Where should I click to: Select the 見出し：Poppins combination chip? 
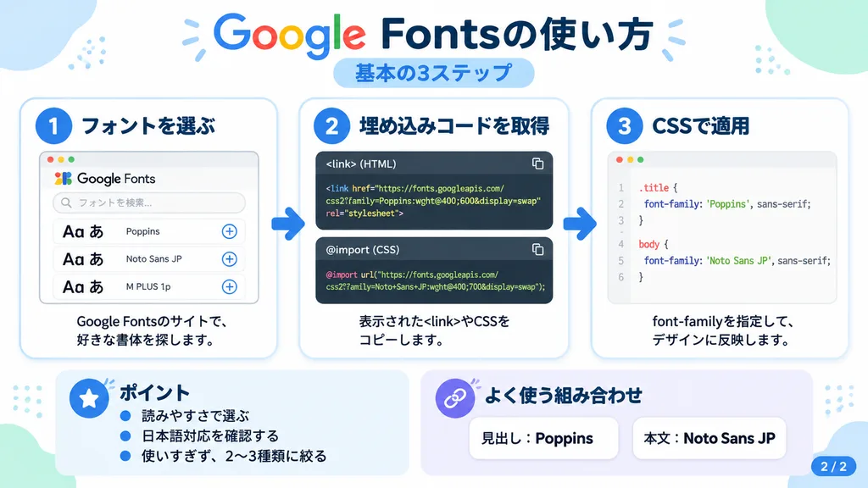(543, 438)
